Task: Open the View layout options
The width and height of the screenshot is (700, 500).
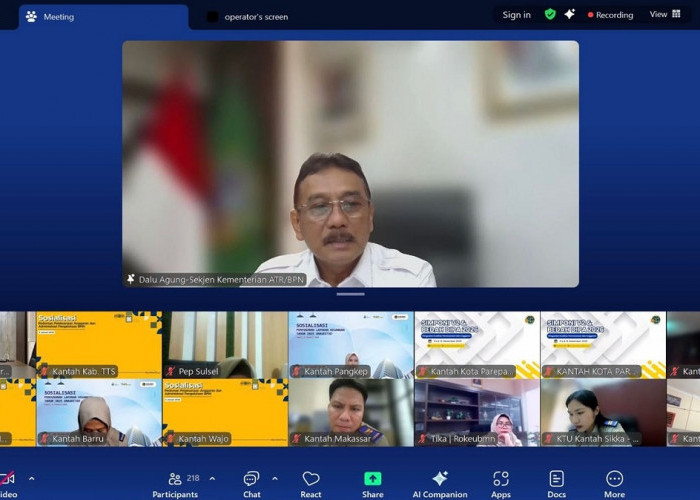Action: click(665, 15)
